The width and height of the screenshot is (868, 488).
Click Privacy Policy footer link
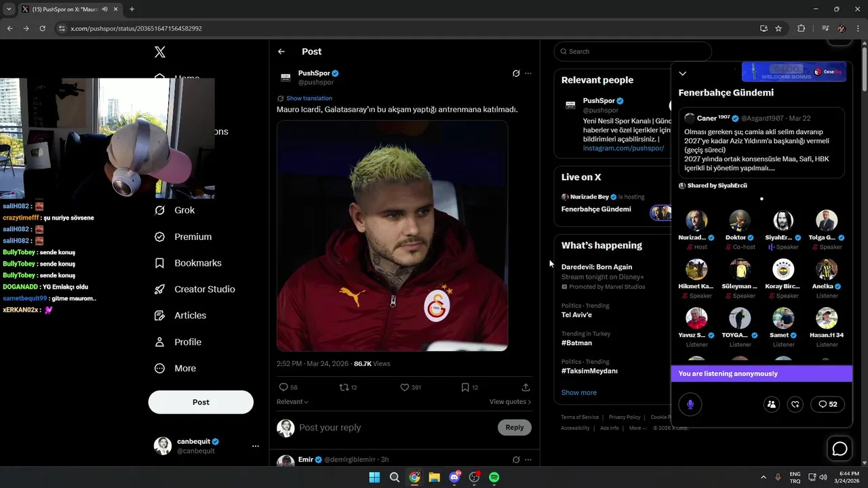[625, 418]
